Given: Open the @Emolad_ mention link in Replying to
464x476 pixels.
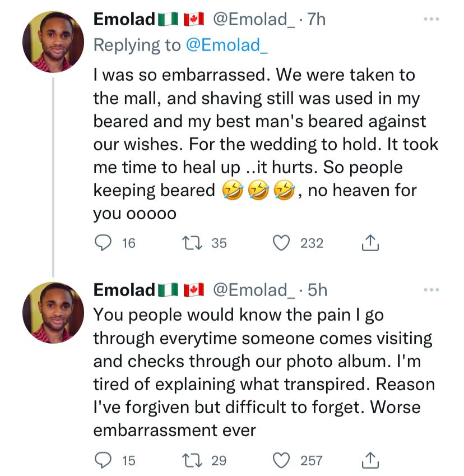Looking at the screenshot, I should [x=227, y=45].
